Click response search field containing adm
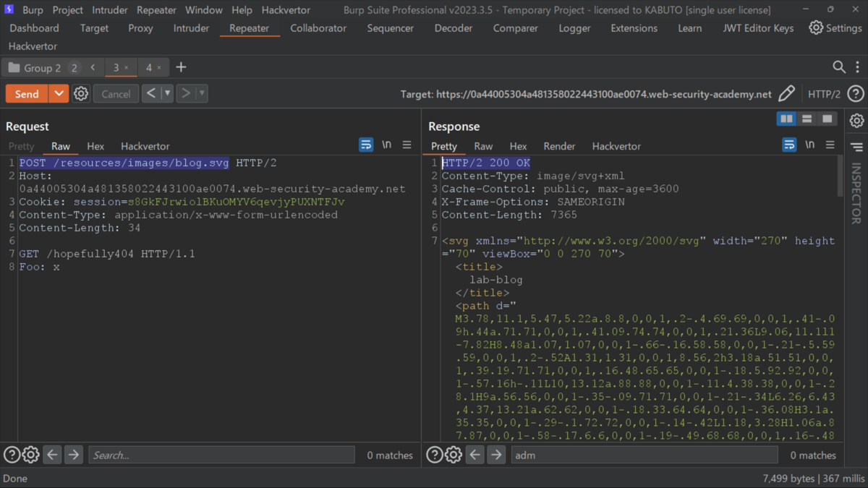The image size is (868, 488). pyautogui.click(x=644, y=455)
